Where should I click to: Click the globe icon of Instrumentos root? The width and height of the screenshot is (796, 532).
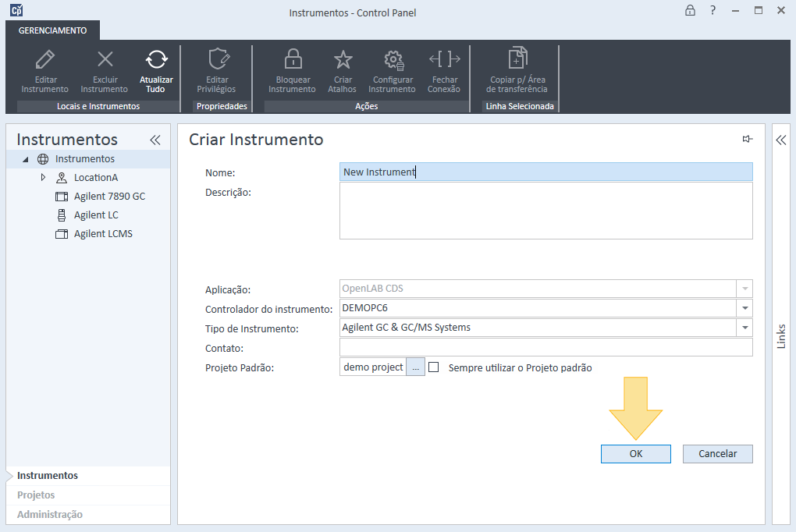click(x=43, y=159)
